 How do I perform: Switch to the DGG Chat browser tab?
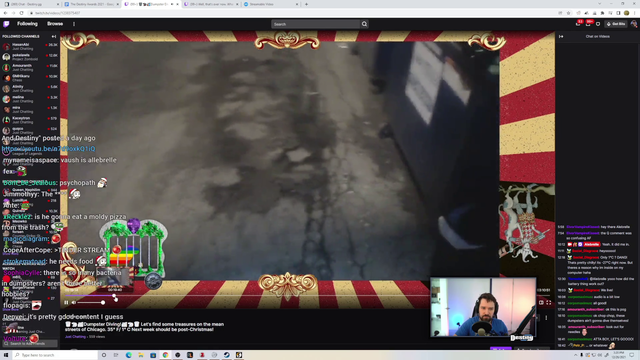coord(31,4)
